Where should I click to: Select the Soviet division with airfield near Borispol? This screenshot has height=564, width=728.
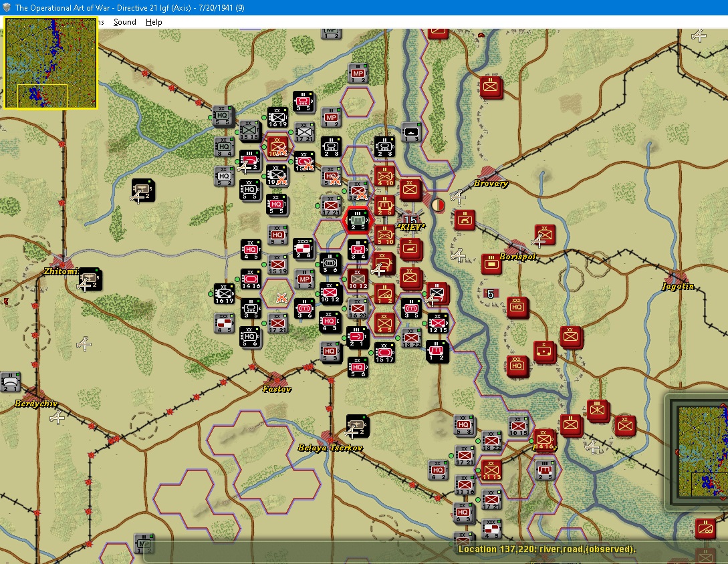pyautogui.click(x=545, y=235)
